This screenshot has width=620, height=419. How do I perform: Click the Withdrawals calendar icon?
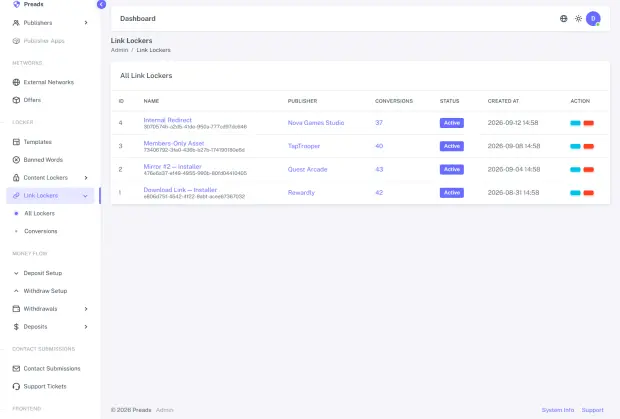(x=16, y=309)
